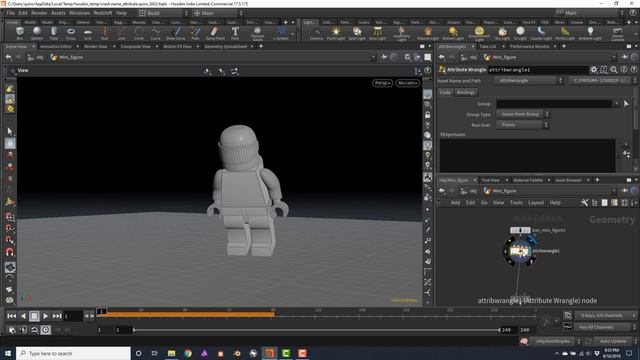Open the Persp viewport camera dropdown
The height and width of the screenshot is (360, 640).
[382, 83]
